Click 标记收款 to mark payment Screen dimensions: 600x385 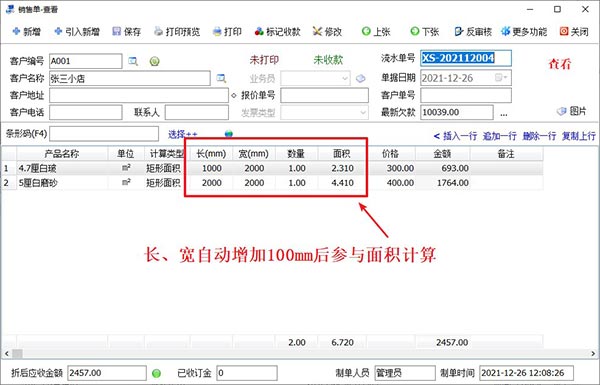click(x=277, y=32)
